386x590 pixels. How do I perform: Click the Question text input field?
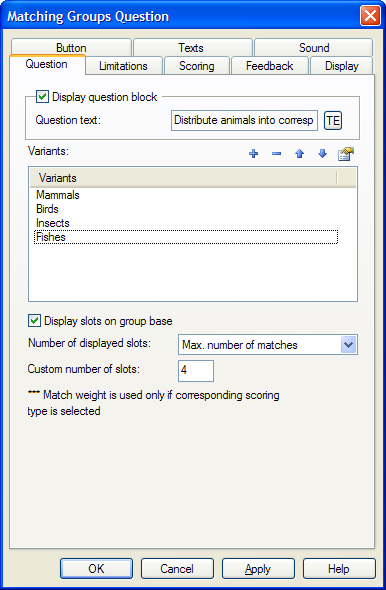tap(245, 120)
